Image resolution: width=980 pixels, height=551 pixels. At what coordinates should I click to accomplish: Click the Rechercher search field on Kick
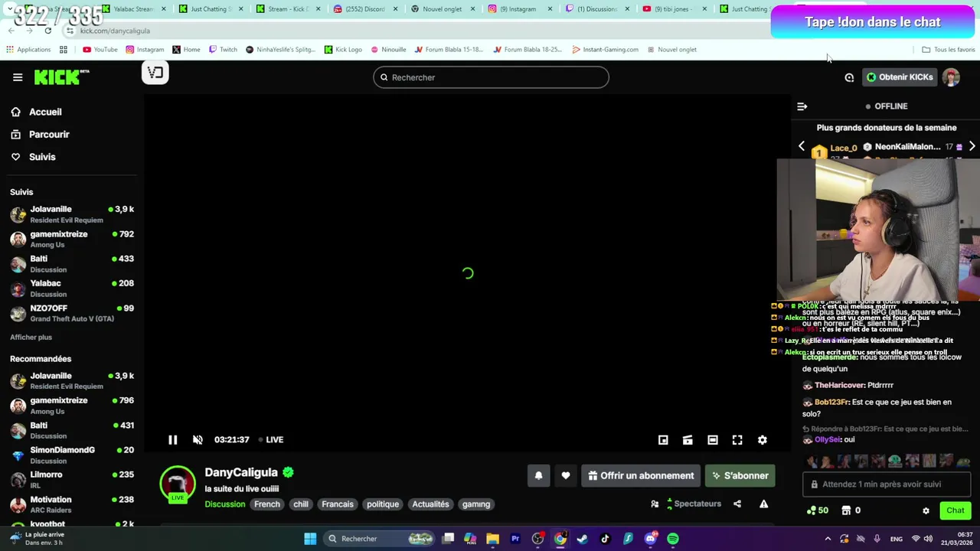491,77
